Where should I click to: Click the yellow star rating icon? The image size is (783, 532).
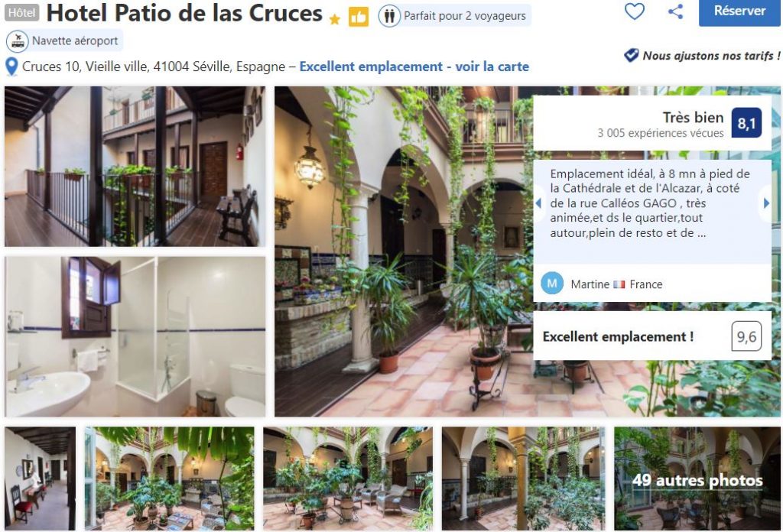335,19
